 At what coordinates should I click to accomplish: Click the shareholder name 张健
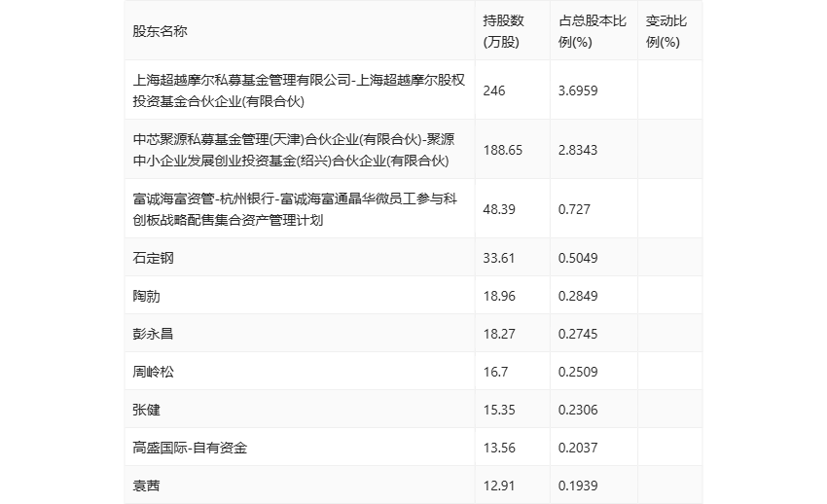click(146, 410)
